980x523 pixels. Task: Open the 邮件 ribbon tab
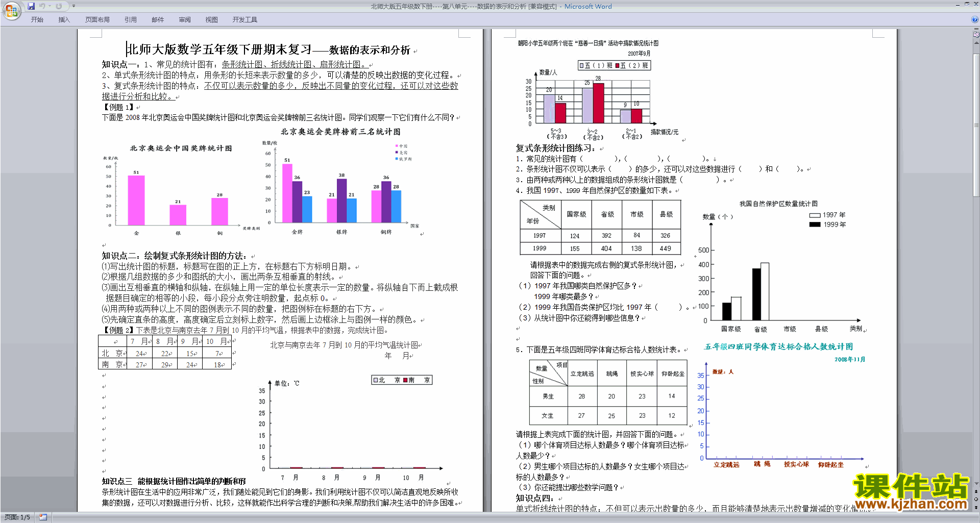pyautogui.click(x=158, y=20)
